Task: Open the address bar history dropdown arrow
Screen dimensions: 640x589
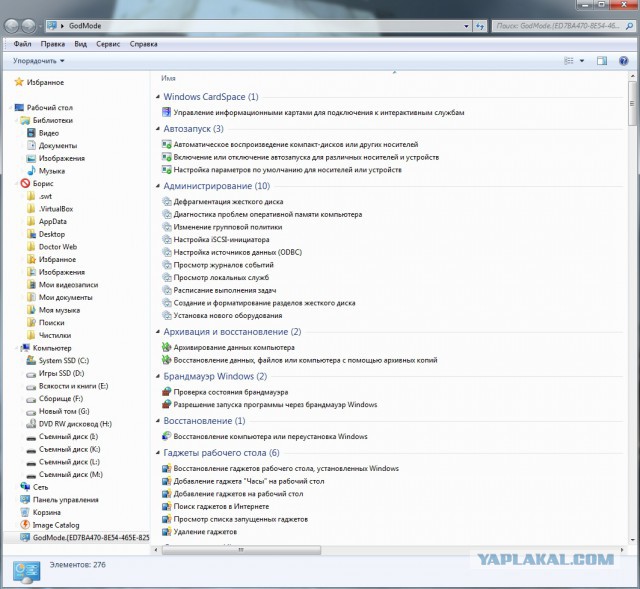Action: 466,26
